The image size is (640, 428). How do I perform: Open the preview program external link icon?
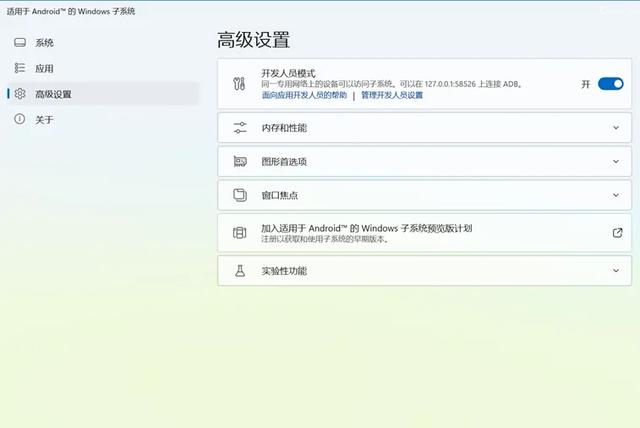[x=618, y=233]
